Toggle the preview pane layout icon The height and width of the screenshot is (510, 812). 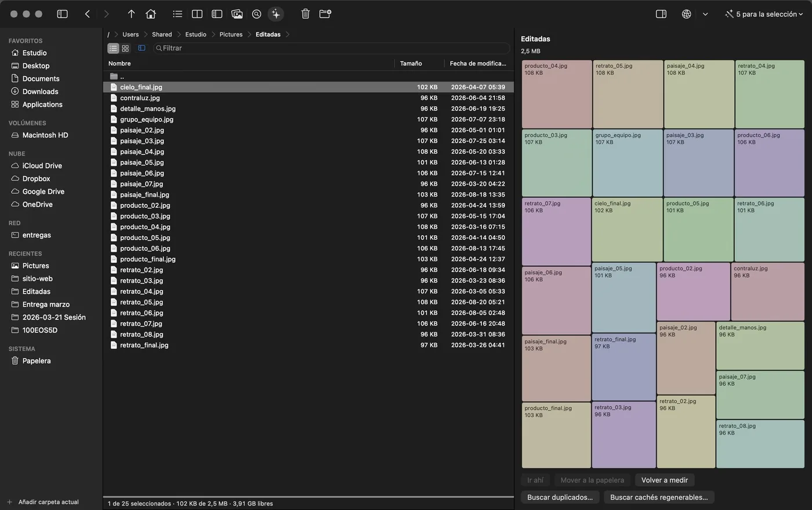(x=217, y=14)
